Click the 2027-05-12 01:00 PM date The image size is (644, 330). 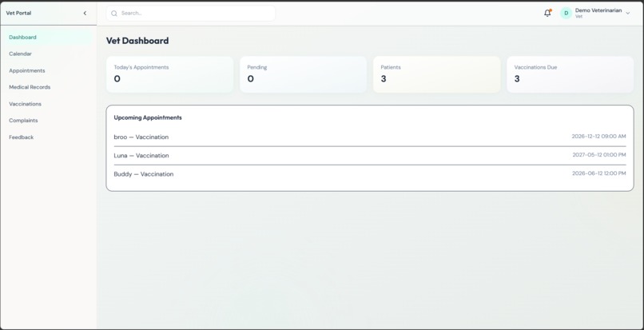[x=599, y=155]
